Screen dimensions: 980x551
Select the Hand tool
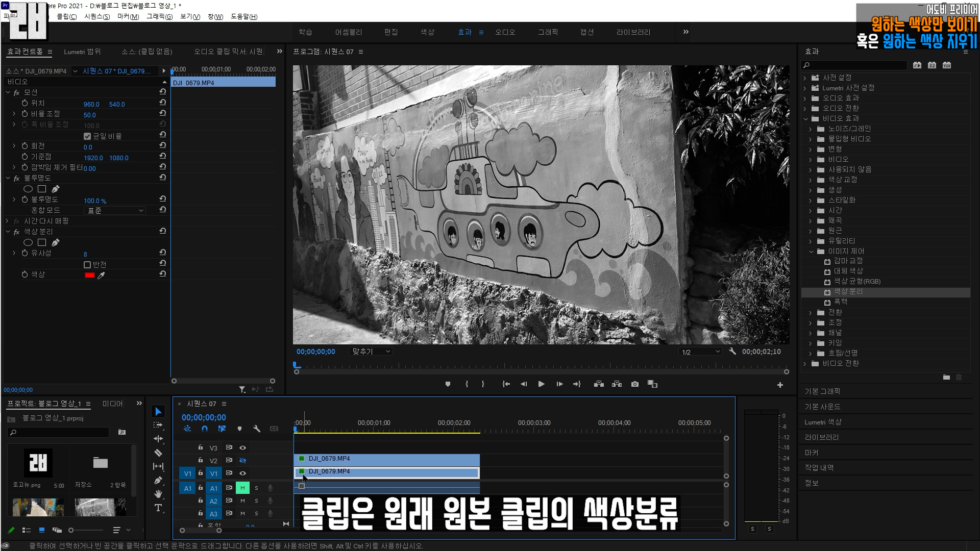158,494
